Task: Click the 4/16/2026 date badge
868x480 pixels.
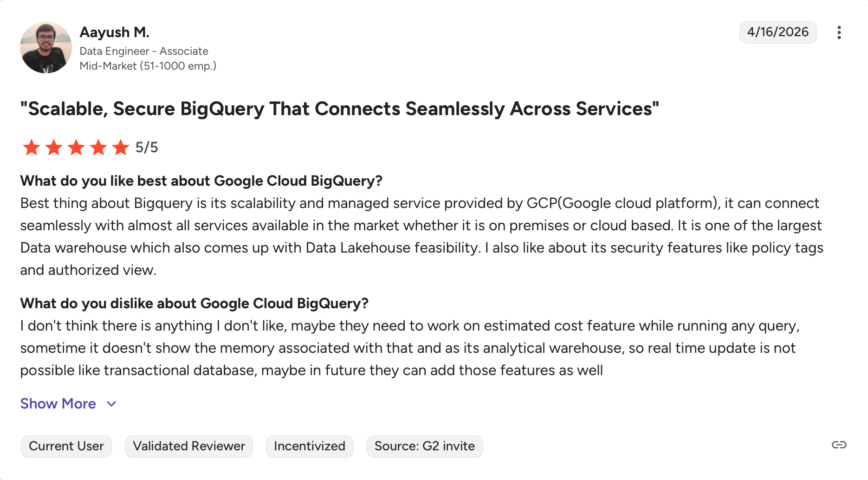Action: (778, 32)
